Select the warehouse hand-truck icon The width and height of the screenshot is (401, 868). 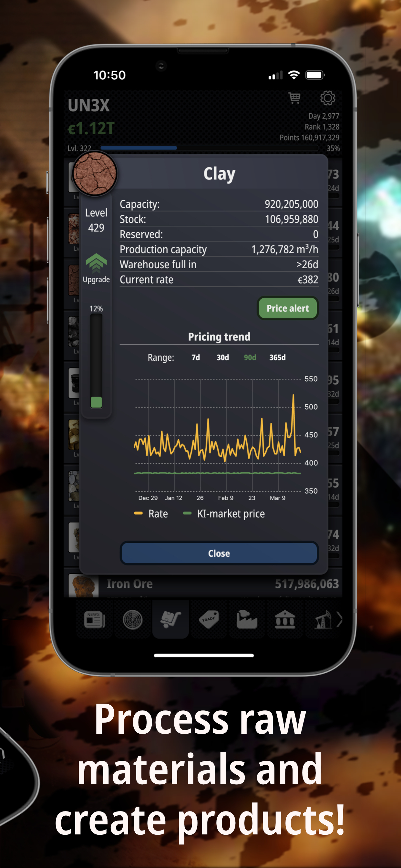tap(170, 619)
